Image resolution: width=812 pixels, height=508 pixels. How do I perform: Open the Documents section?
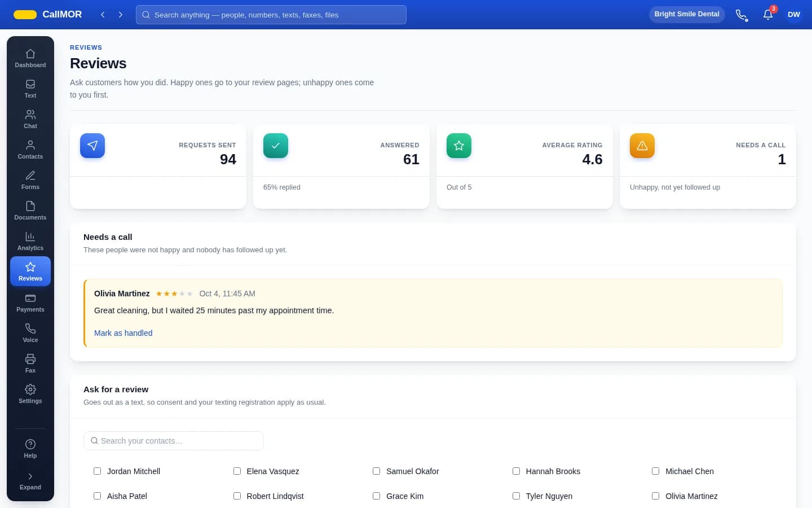30,211
